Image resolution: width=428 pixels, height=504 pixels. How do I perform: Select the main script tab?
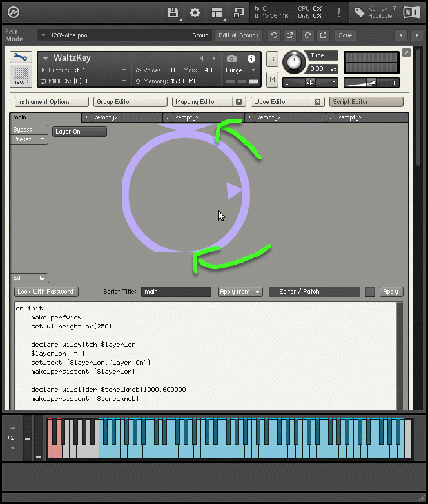[46, 117]
